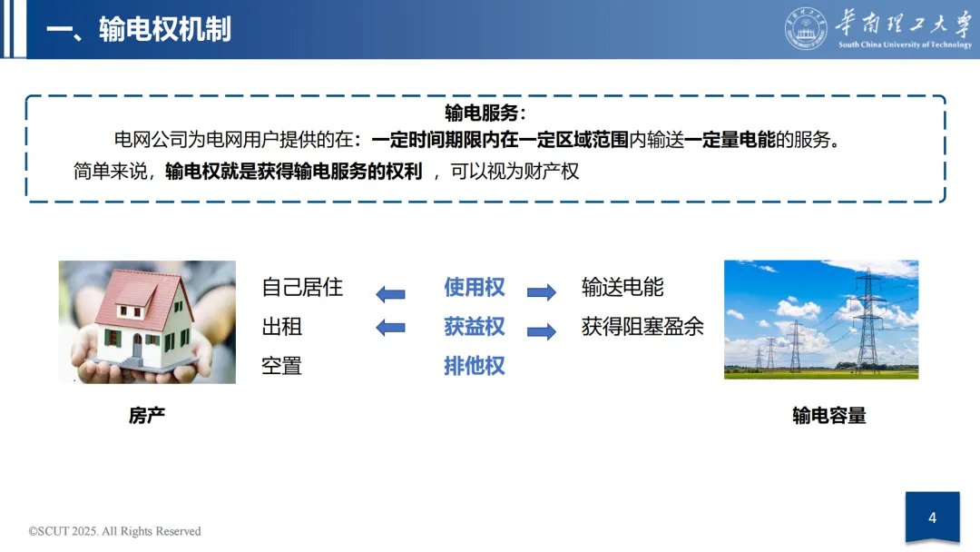The width and height of the screenshot is (980, 552).
Task: Click the South China University of Technology logo emblem
Action: click(x=806, y=29)
